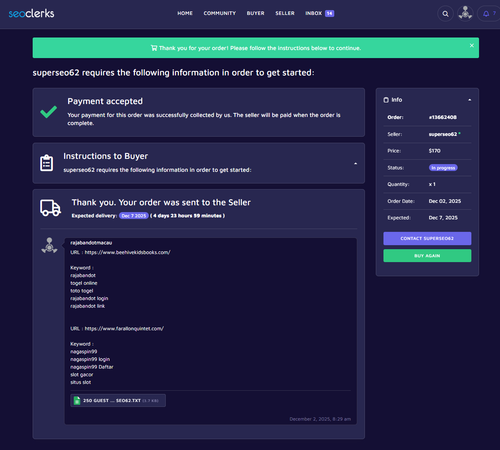The image size is (500, 450).
Task: Click the Contact superseo62 button
Action: coord(427,238)
